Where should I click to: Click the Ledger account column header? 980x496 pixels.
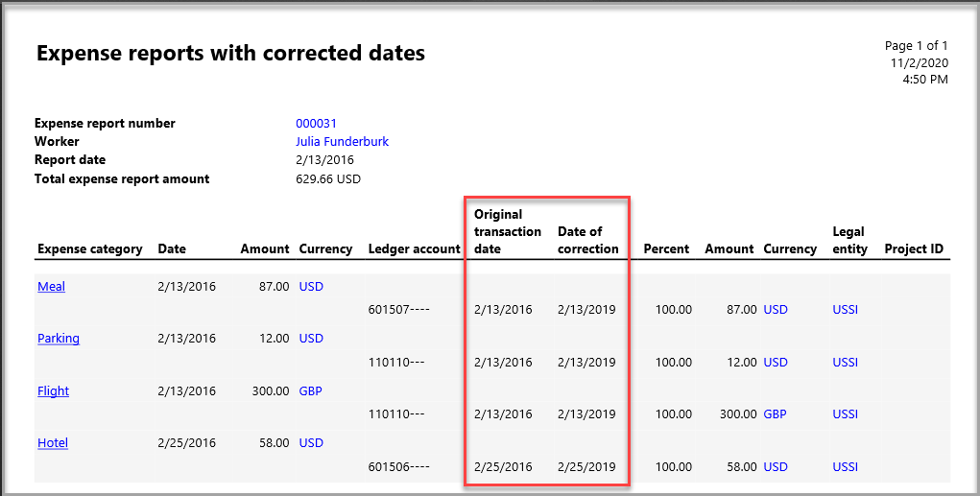point(415,249)
